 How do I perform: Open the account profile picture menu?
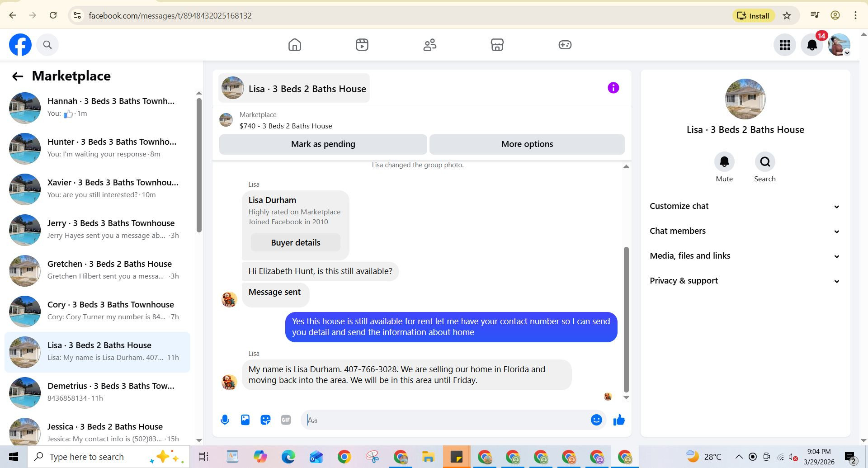tap(839, 45)
